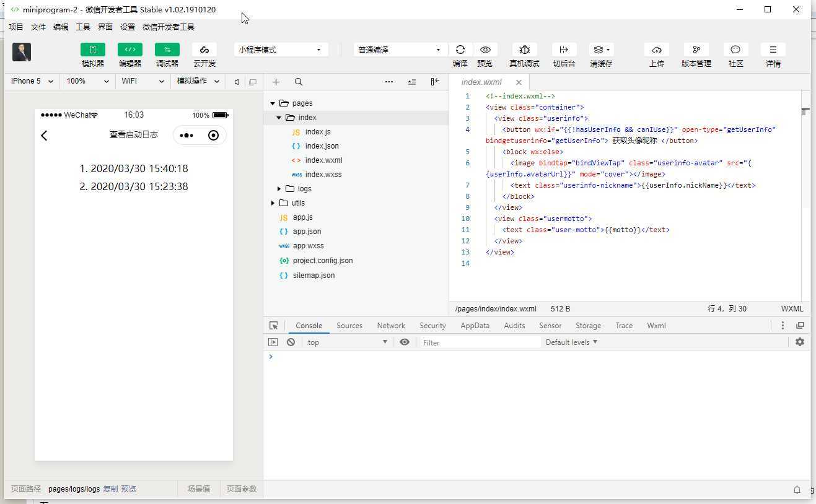
Task: Open the 项目 menu
Action: click(15, 27)
